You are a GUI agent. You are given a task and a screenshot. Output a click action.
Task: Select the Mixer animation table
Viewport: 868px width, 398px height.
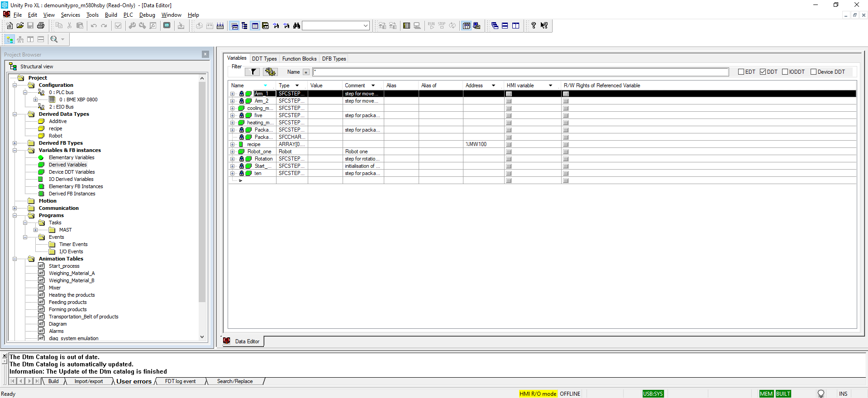coord(55,288)
